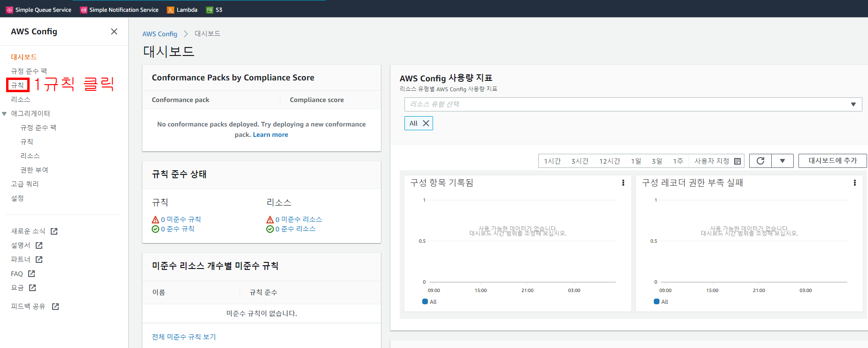
Task: Select the 3일 time range
Action: (x=657, y=161)
